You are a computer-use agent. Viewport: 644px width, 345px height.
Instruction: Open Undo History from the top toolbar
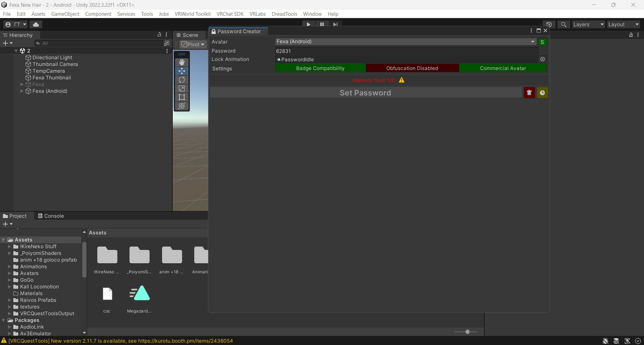pyautogui.click(x=549, y=24)
